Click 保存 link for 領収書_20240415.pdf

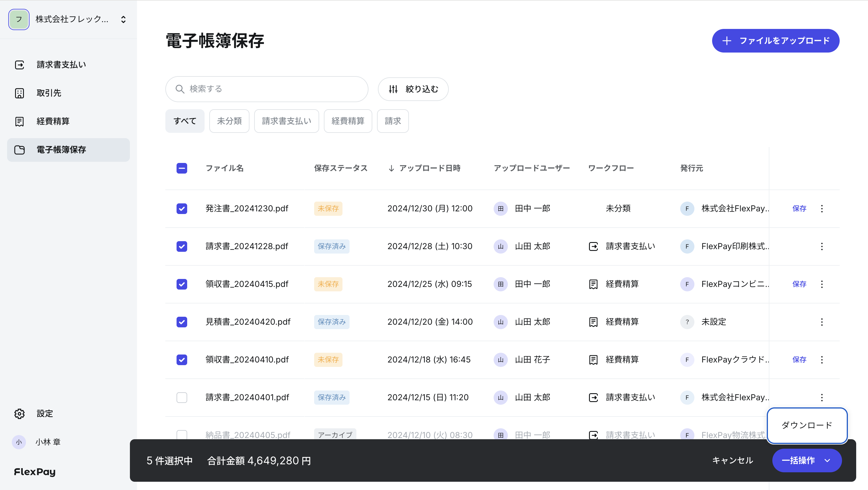click(799, 284)
